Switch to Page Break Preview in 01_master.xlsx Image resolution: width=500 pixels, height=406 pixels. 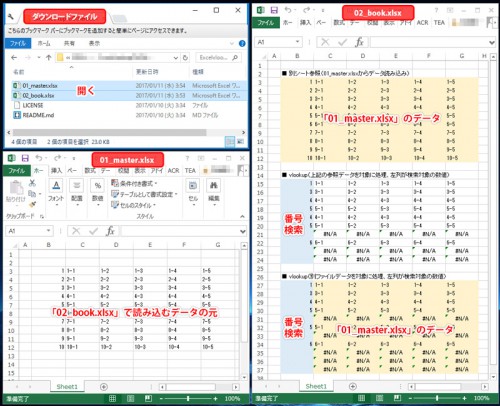coord(148,398)
